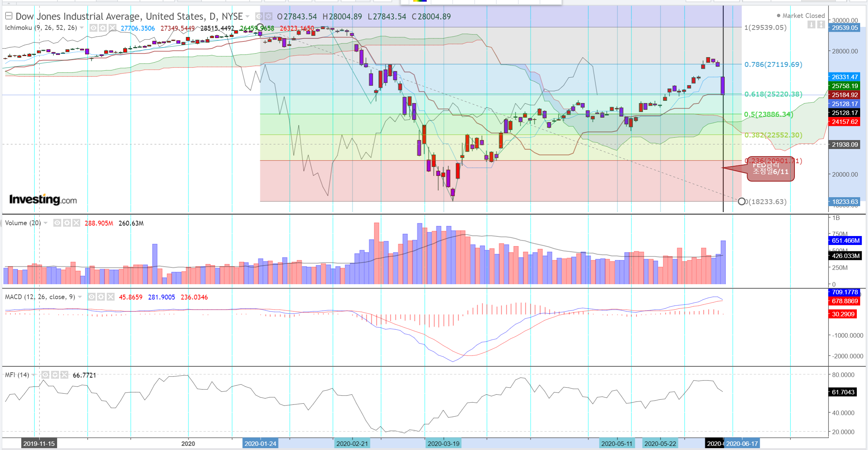Image resolution: width=868 pixels, height=450 pixels.
Task: Click the move pane down arrow
Action: pos(811,25)
